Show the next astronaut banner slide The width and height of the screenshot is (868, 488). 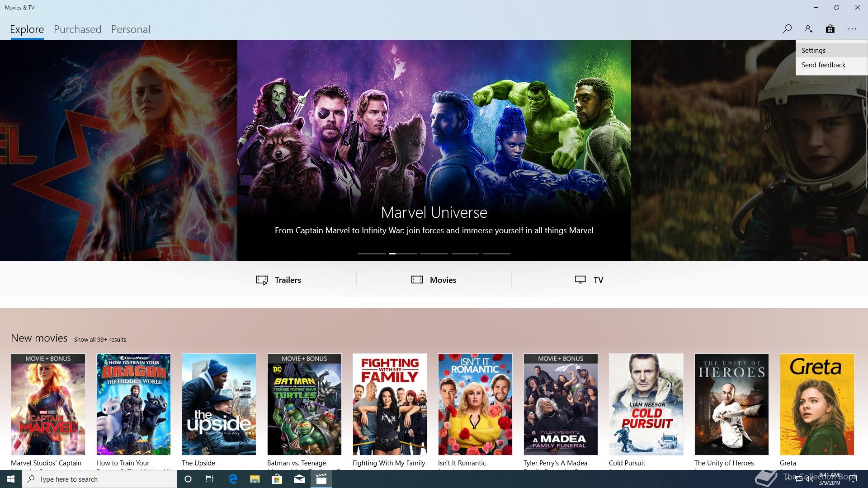pyautogui.click(x=749, y=150)
